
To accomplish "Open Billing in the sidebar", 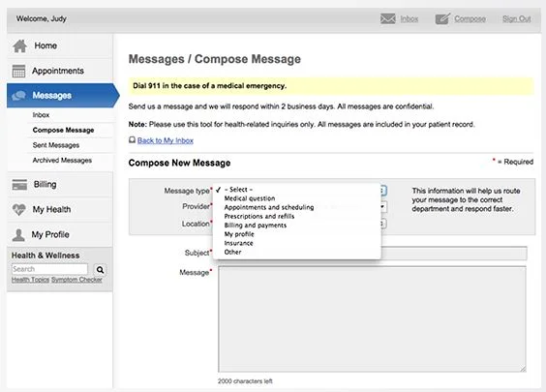I will 60,184.
